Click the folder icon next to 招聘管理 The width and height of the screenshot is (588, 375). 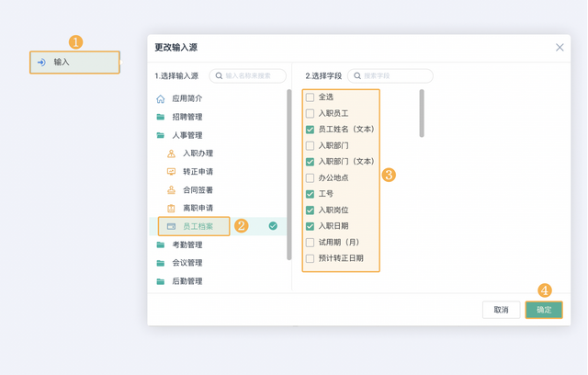tap(161, 117)
